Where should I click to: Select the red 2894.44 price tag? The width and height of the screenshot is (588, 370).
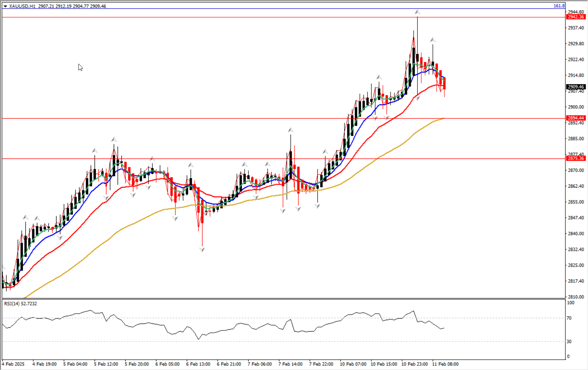pos(576,118)
